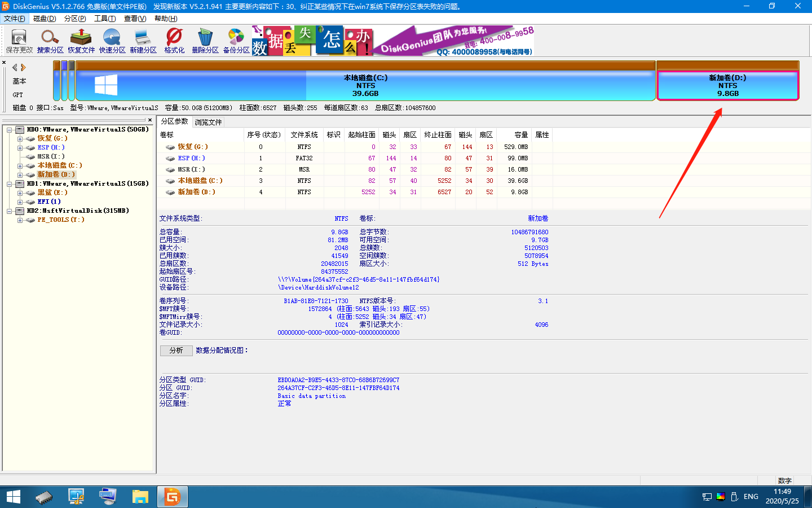Click the 文件系统 column header
This screenshot has width=812, height=508.
pyautogui.click(x=304, y=135)
